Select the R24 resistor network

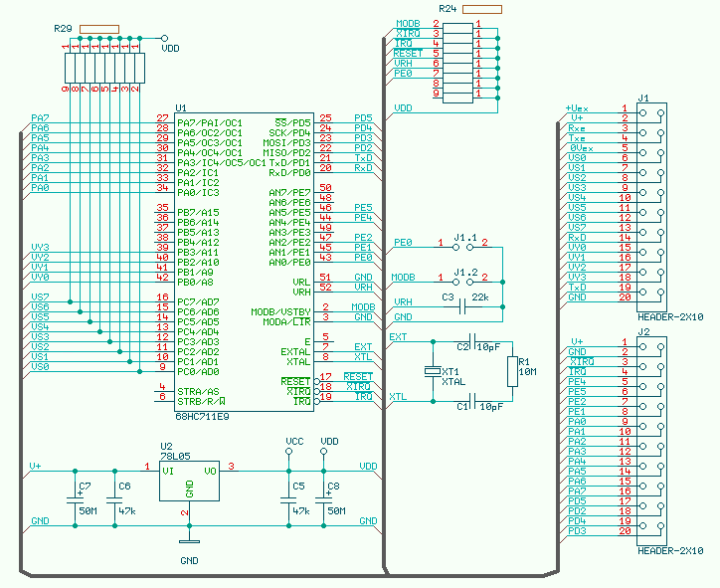pyautogui.click(x=462, y=59)
